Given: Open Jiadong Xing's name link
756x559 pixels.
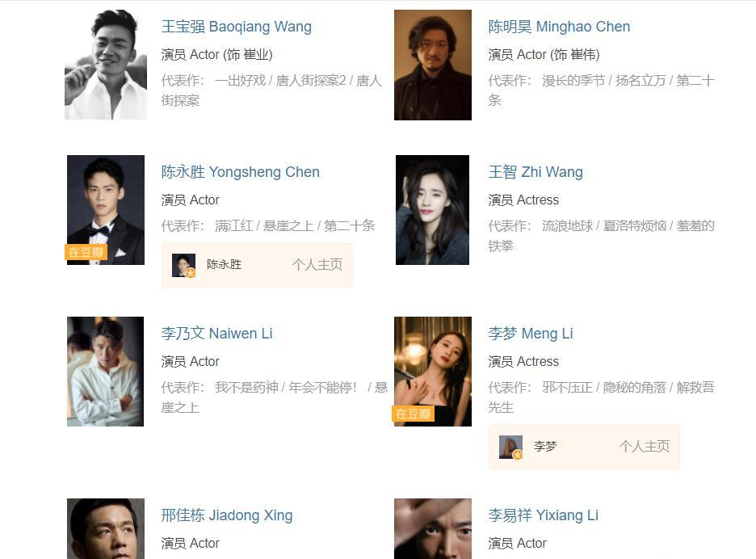Looking at the screenshot, I should click(x=227, y=515).
